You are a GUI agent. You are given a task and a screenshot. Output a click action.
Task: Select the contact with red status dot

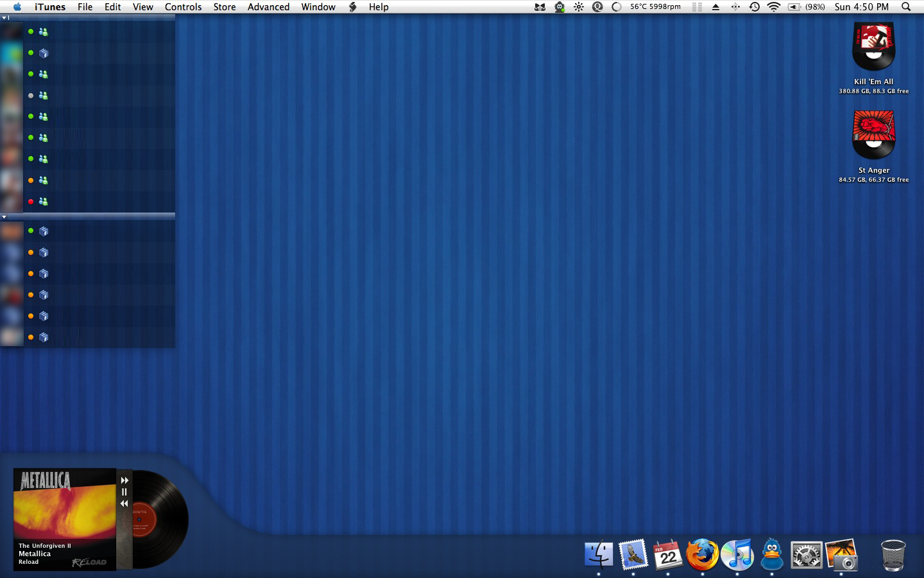(x=87, y=201)
